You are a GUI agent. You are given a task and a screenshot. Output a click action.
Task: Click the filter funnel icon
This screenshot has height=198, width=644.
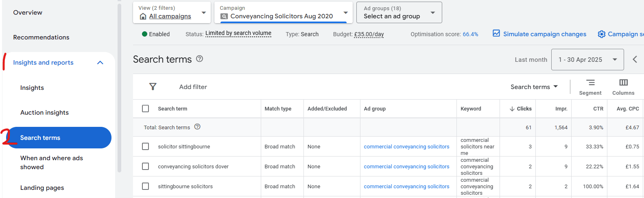tap(153, 87)
